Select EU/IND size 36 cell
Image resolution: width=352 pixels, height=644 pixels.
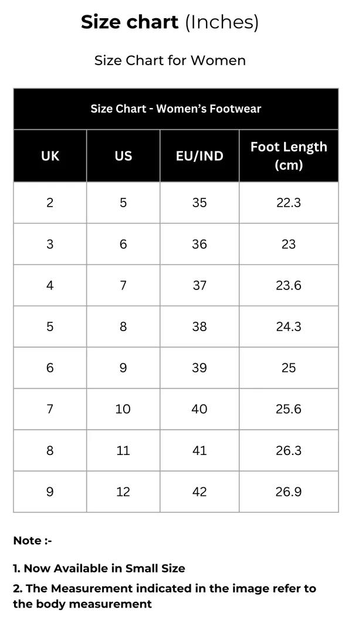tap(199, 244)
